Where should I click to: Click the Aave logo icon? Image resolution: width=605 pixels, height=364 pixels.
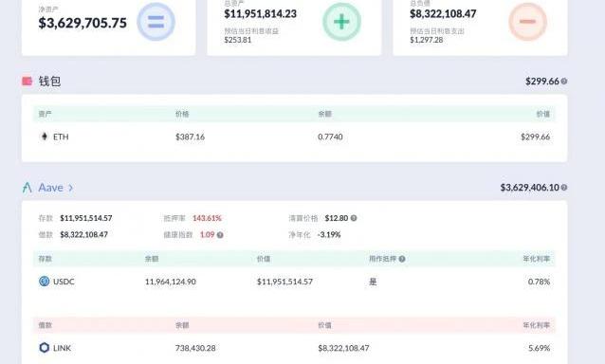tap(27, 188)
